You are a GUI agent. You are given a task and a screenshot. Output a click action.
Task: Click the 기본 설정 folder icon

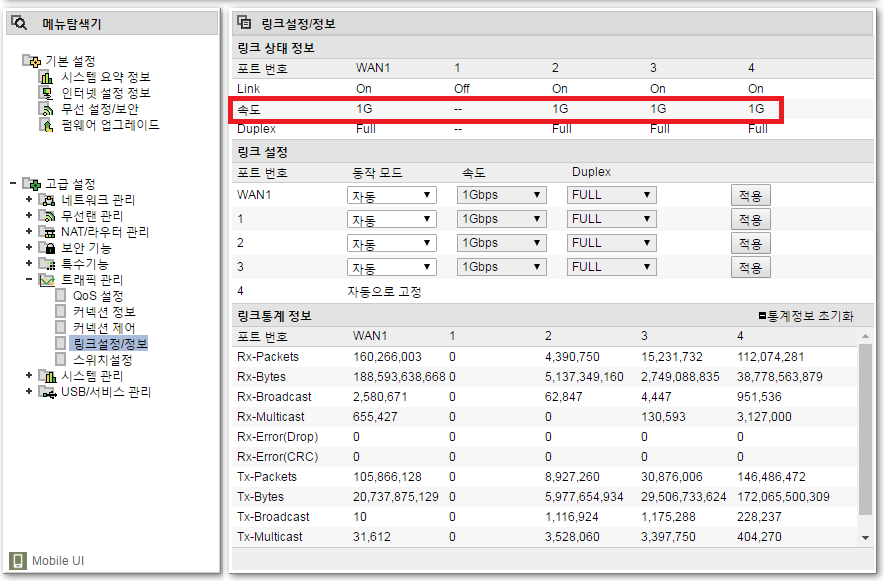click(32, 61)
